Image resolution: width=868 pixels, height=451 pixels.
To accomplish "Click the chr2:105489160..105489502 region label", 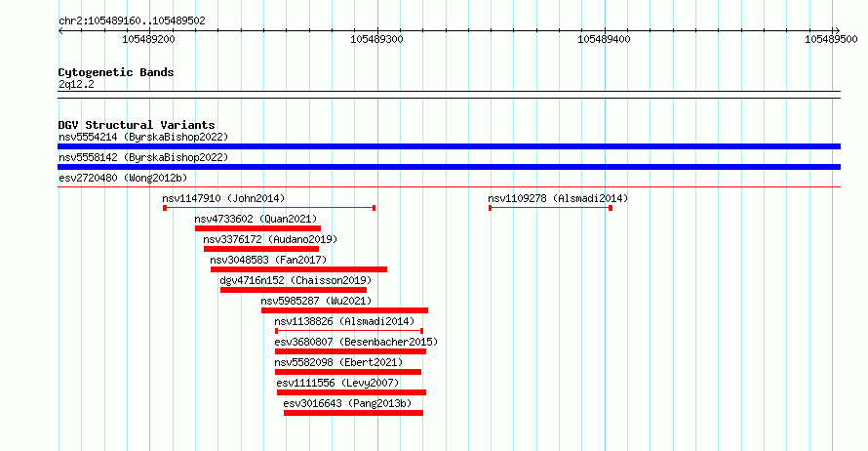I will click(x=132, y=20).
